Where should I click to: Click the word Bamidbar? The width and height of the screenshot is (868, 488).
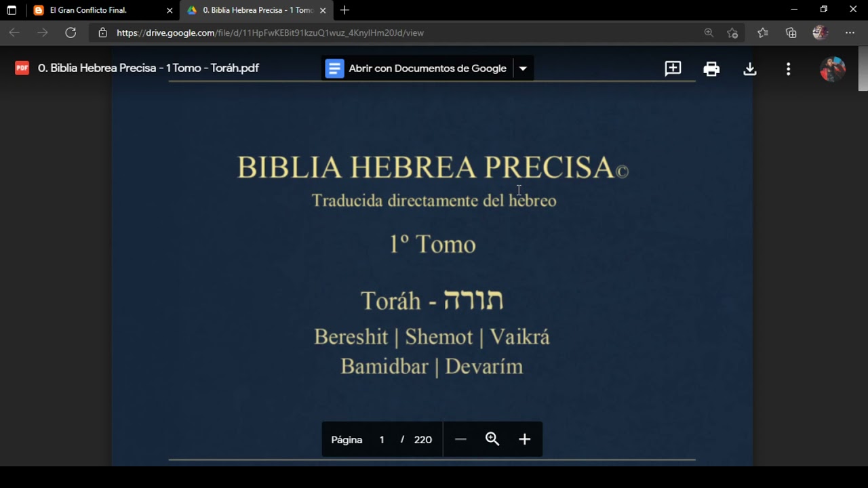point(384,367)
